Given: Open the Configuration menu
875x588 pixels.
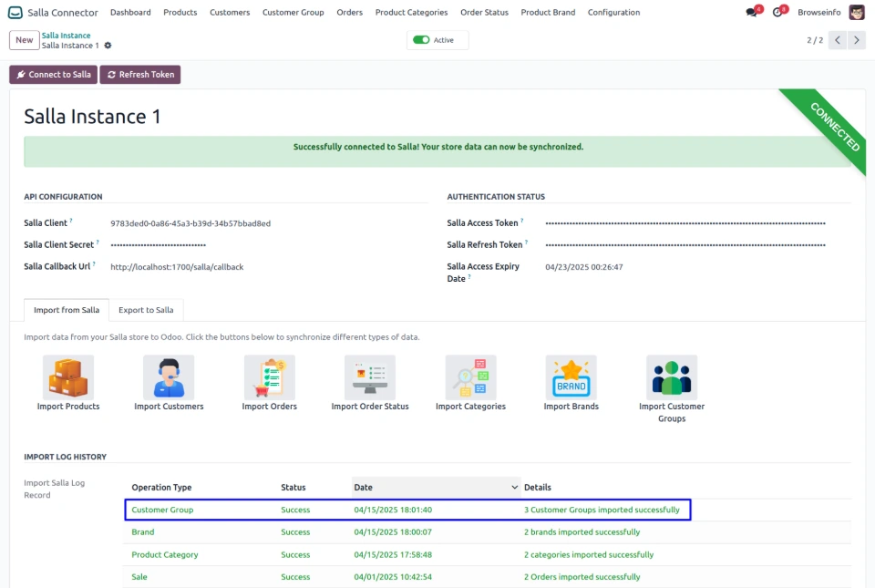Looking at the screenshot, I should coord(613,13).
